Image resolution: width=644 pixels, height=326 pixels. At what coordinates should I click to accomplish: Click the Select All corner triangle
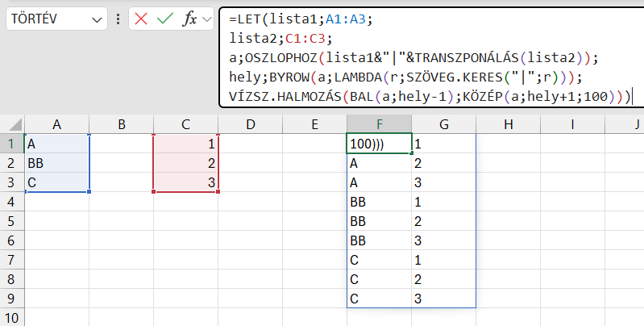tap(12, 124)
